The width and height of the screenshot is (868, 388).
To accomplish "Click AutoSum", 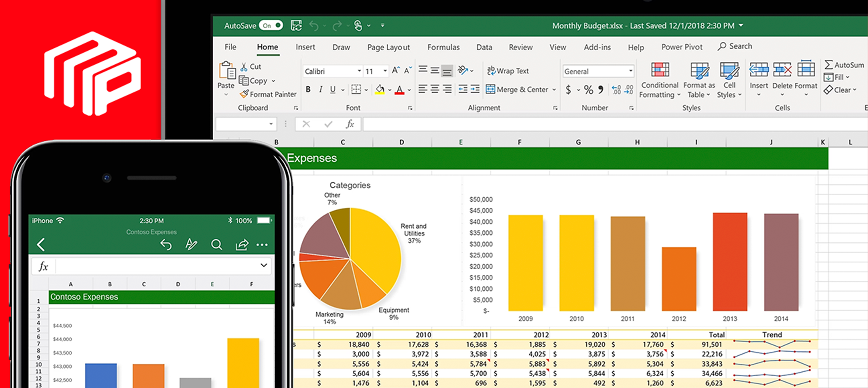I will (x=844, y=65).
